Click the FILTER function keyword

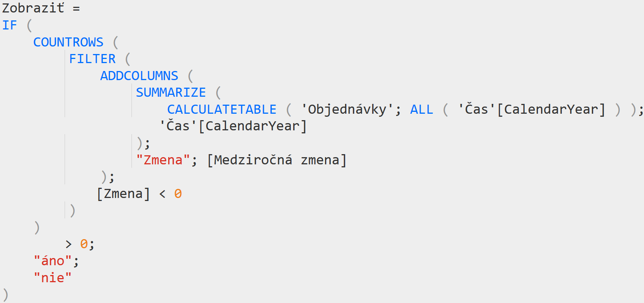tap(92, 59)
